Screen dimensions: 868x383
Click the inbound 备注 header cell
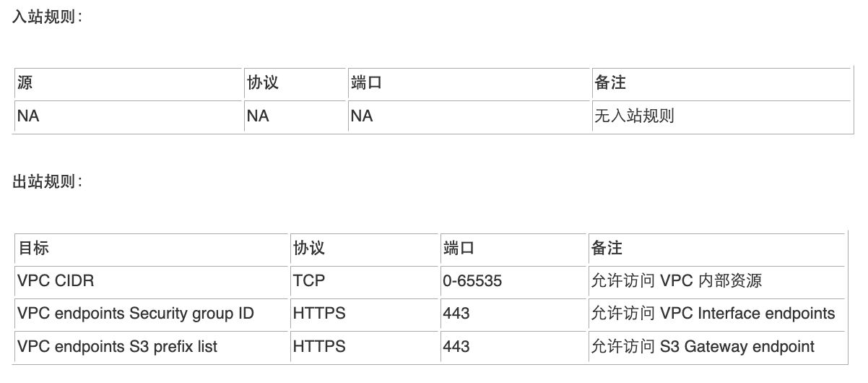(x=721, y=84)
